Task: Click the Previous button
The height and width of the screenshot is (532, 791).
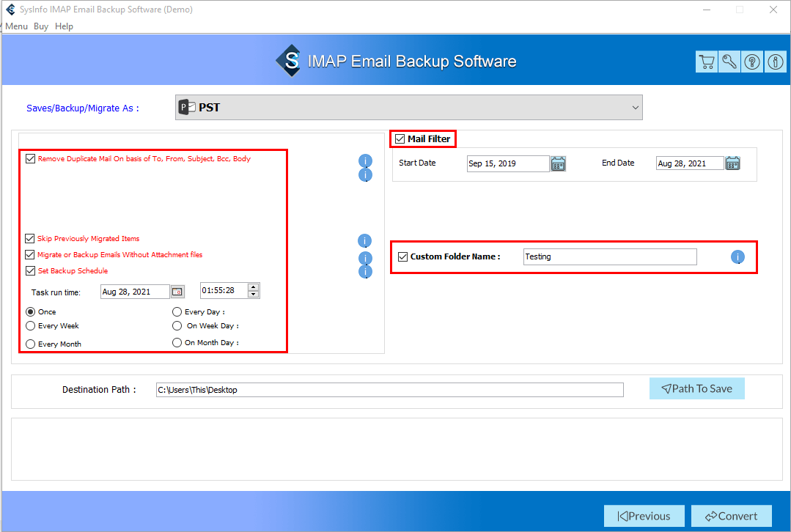Action: (644, 516)
